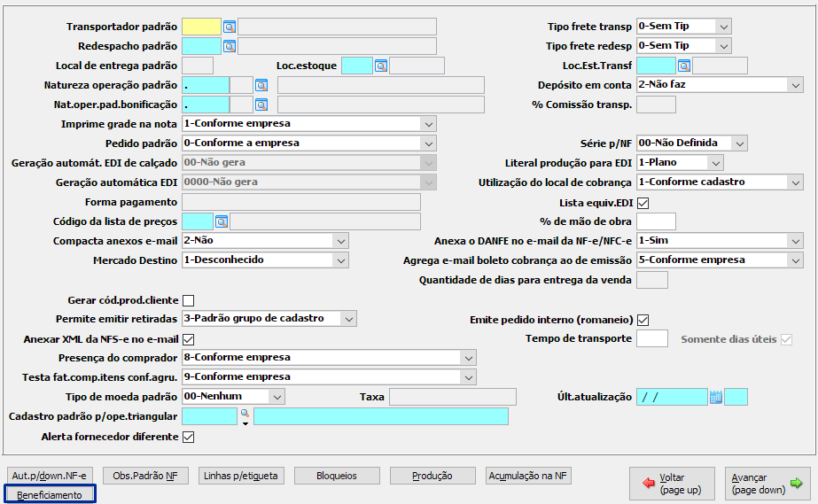
Task: Open Presença do comprador dropdown
Action: [x=468, y=358]
